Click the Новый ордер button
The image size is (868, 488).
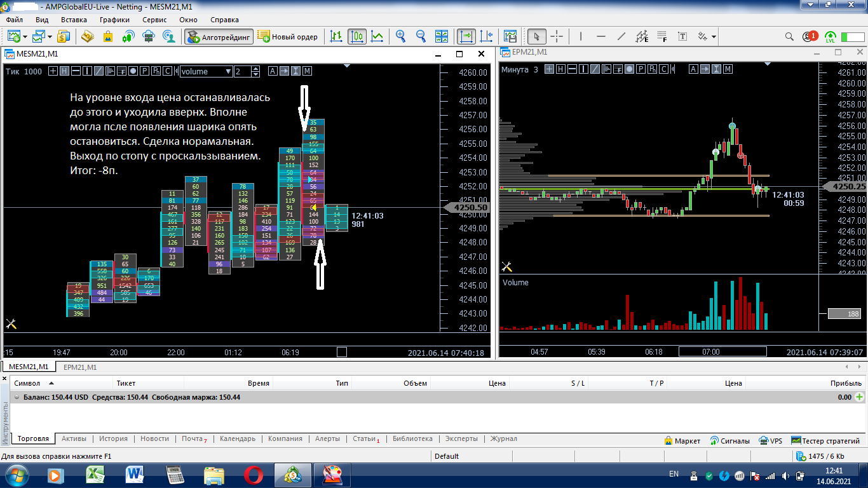(x=288, y=37)
